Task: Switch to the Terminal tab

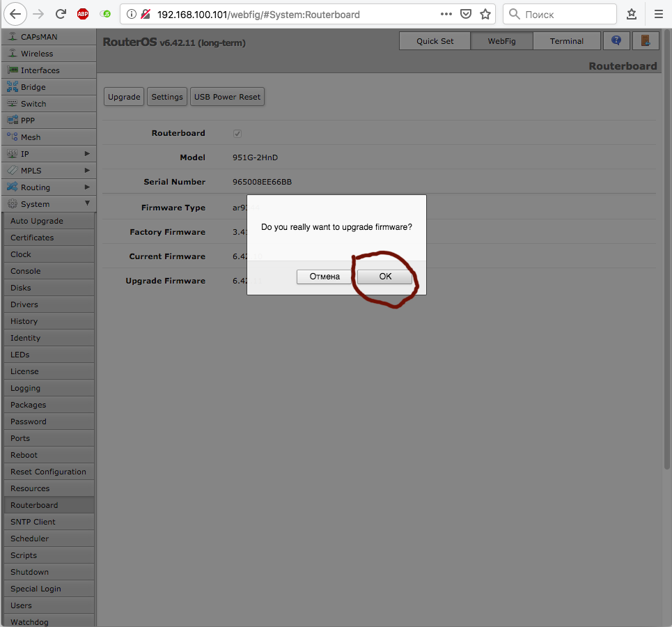Action: pyautogui.click(x=567, y=40)
